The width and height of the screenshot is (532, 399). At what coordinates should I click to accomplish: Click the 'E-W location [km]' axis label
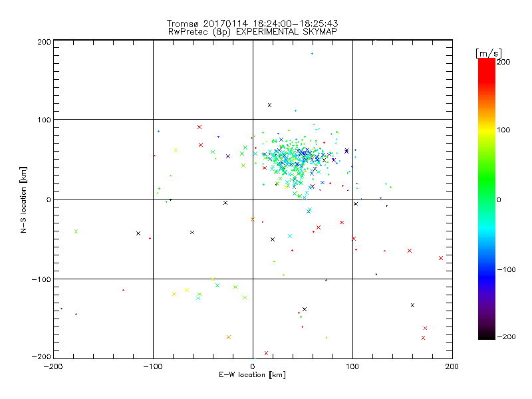pos(252,375)
